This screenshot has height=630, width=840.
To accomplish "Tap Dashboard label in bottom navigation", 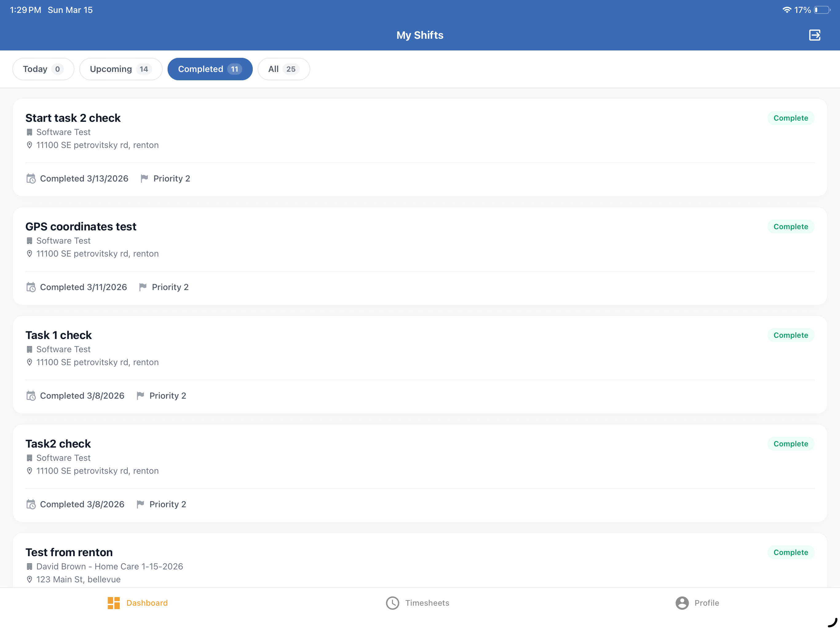I will [147, 603].
